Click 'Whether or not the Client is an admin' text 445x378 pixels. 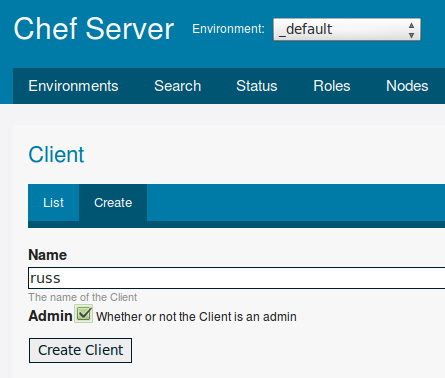click(x=196, y=317)
